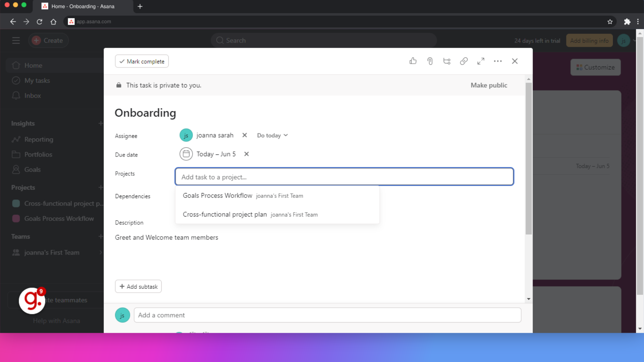Click the attachment/paperclip icon

(x=430, y=61)
